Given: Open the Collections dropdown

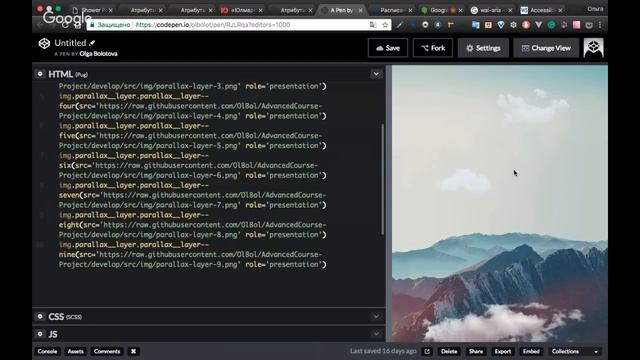Looking at the screenshot, I should (575, 351).
